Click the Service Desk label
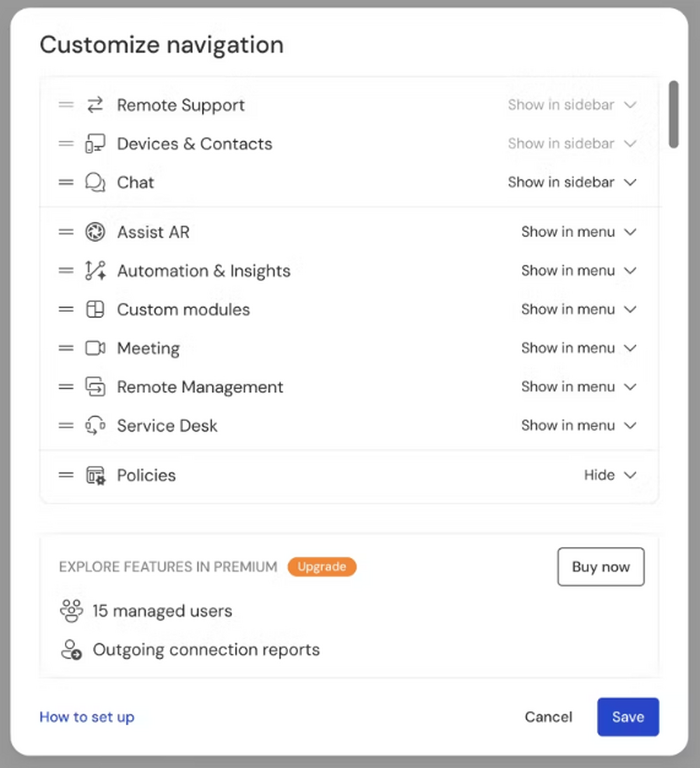Image resolution: width=700 pixels, height=768 pixels. pyautogui.click(x=167, y=425)
